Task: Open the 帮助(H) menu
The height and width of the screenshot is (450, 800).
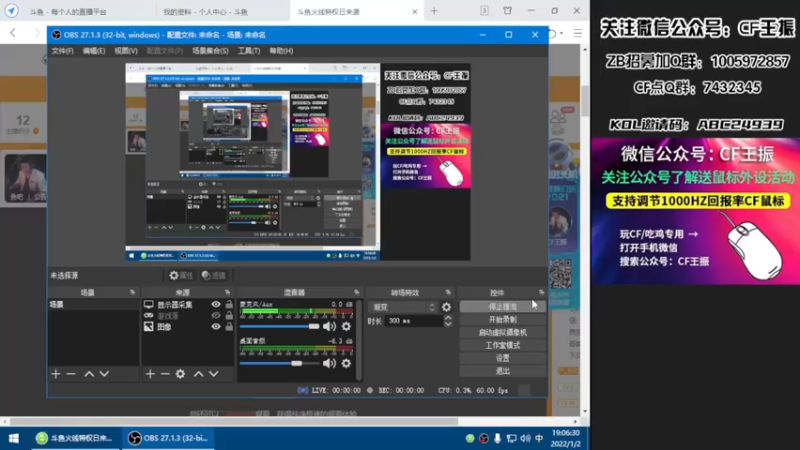Action: 281,51
